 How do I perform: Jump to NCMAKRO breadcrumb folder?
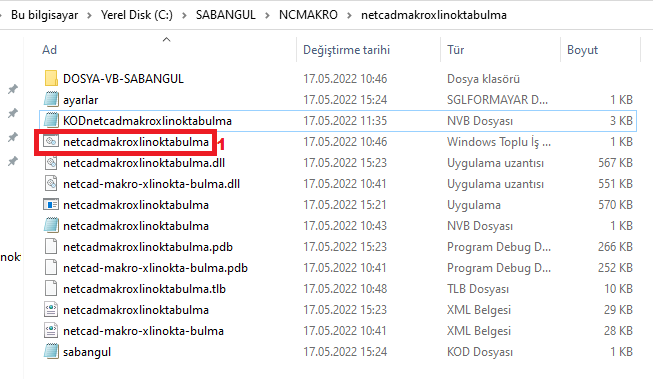(x=308, y=15)
